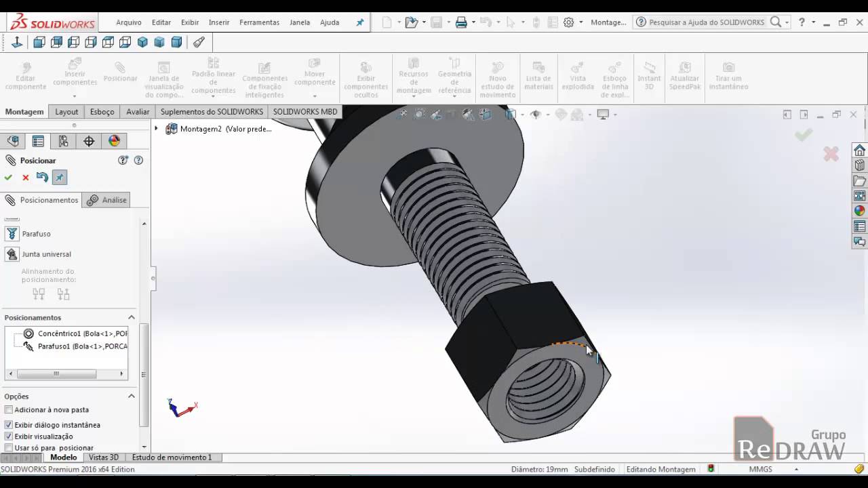Open the Layout tab
The image size is (868, 488).
click(66, 112)
